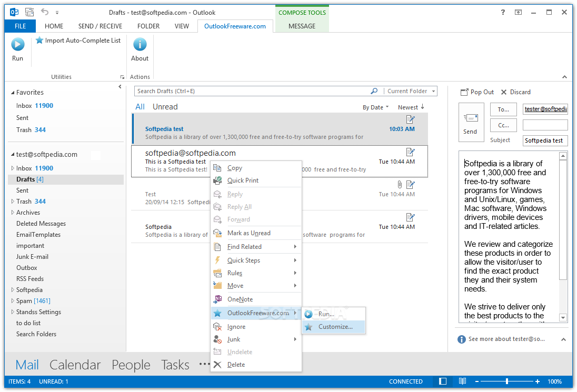Go to the People module
Screen dimensions: 577x392
131,365
